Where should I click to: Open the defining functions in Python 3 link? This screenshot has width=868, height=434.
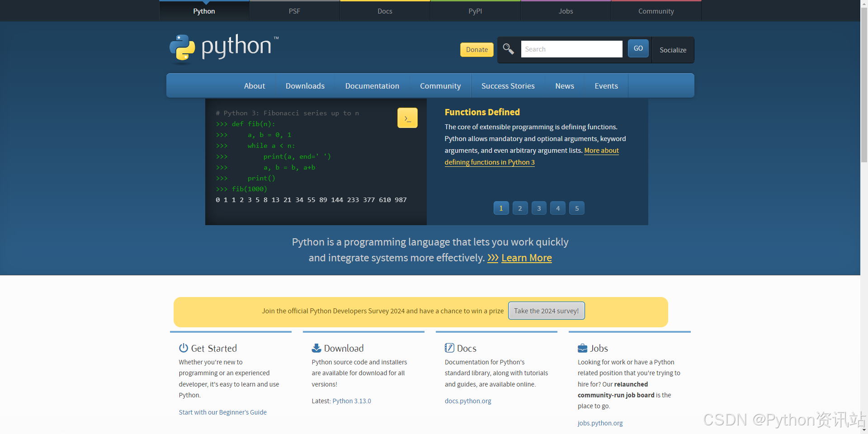[490, 162]
